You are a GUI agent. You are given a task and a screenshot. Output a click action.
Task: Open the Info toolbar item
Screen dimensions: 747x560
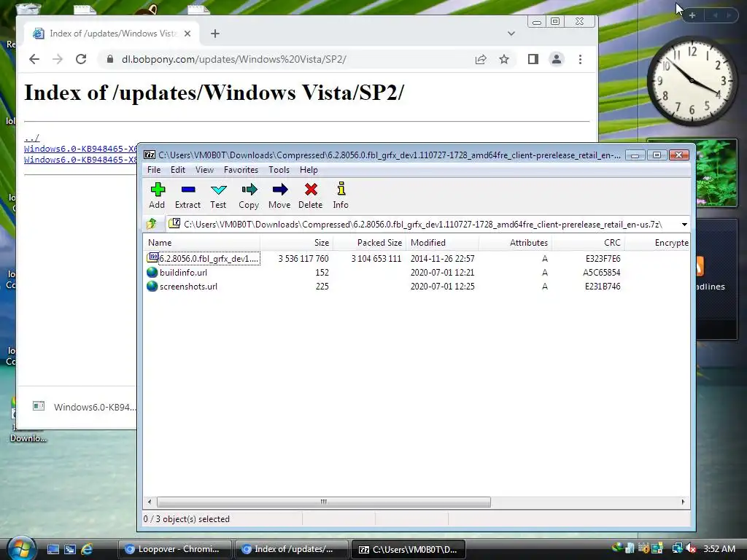coord(341,195)
